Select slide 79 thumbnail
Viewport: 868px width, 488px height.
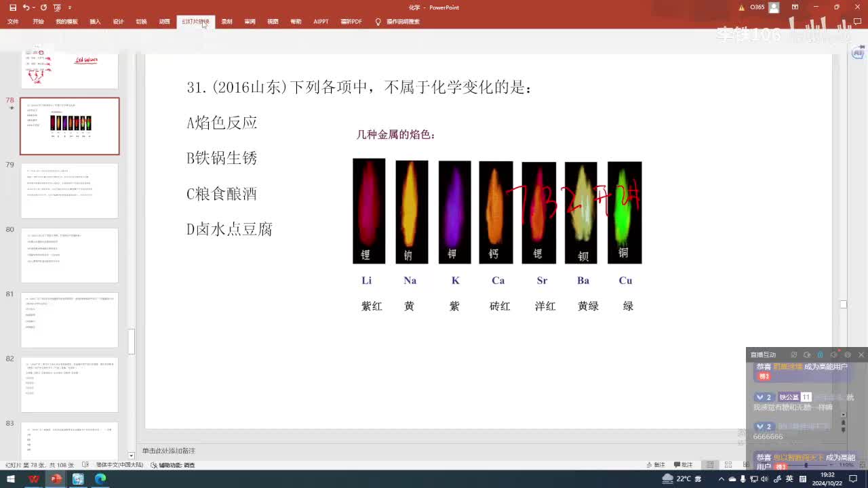(x=69, y=190)
